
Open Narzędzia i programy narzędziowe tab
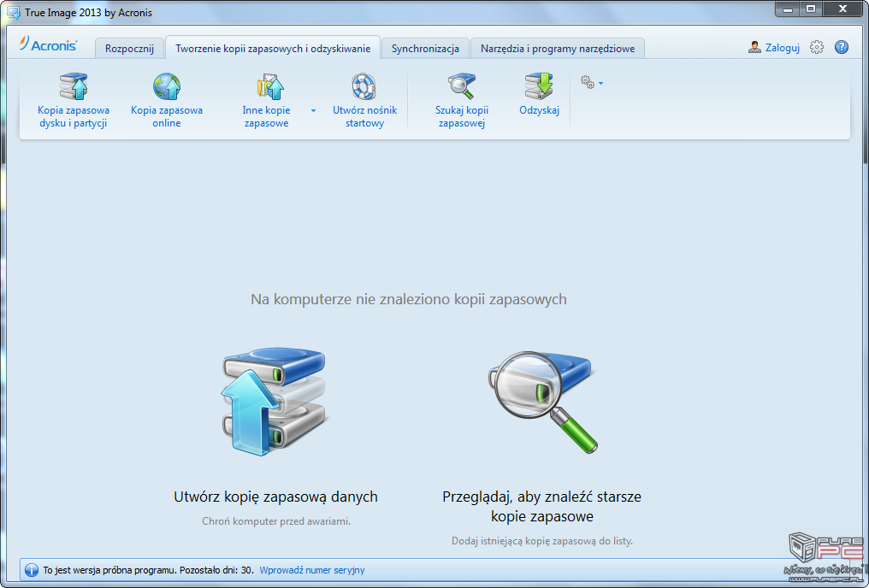pos(558,49)
